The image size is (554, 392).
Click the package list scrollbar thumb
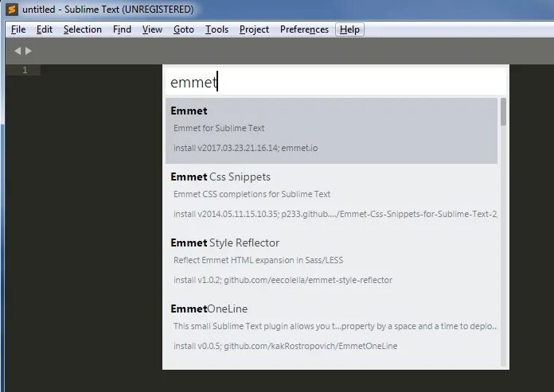(x=504, y=111)
